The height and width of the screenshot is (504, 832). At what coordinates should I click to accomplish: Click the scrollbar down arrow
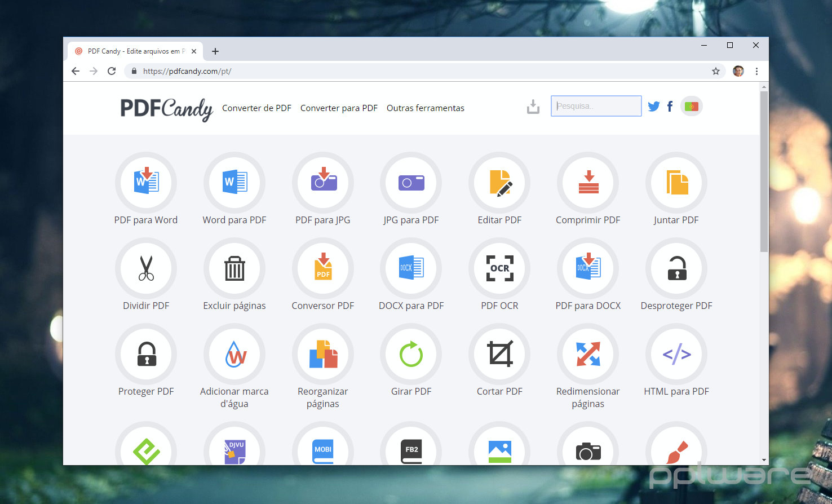764,461
